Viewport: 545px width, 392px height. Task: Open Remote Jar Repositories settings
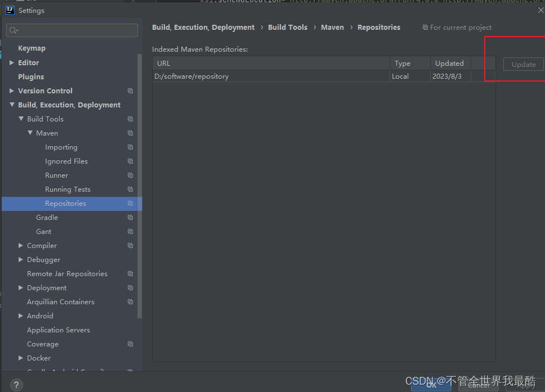click(x=67, y=273)
